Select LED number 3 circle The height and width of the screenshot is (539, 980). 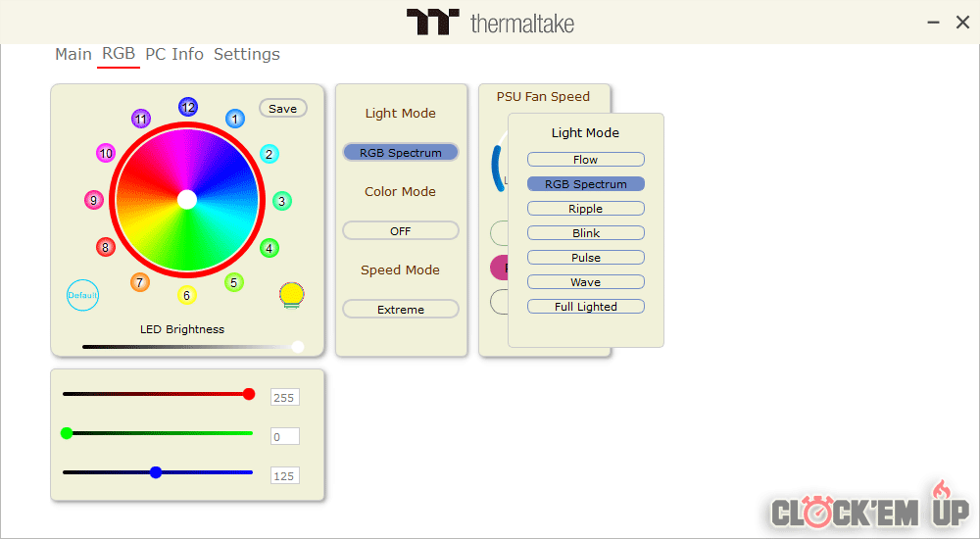(281, 201)
